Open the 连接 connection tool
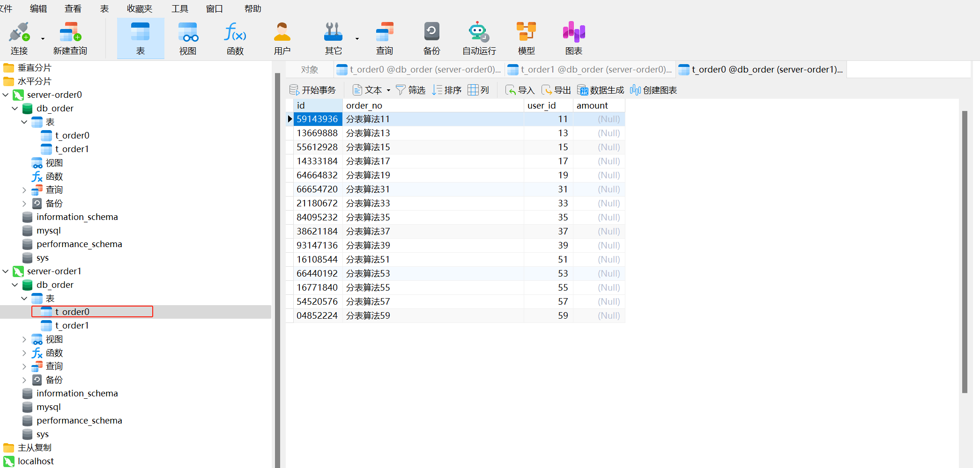This screenshot has height=468, width=980. click(x=19, y=38)
